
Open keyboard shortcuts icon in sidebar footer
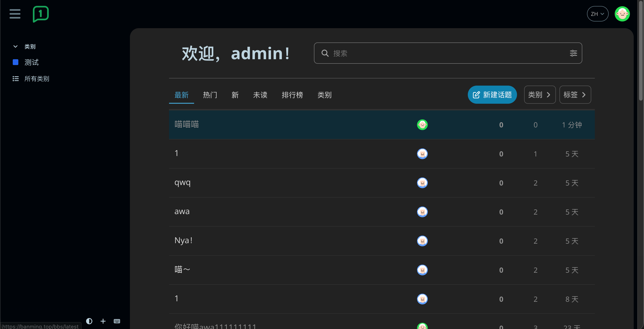117,321
